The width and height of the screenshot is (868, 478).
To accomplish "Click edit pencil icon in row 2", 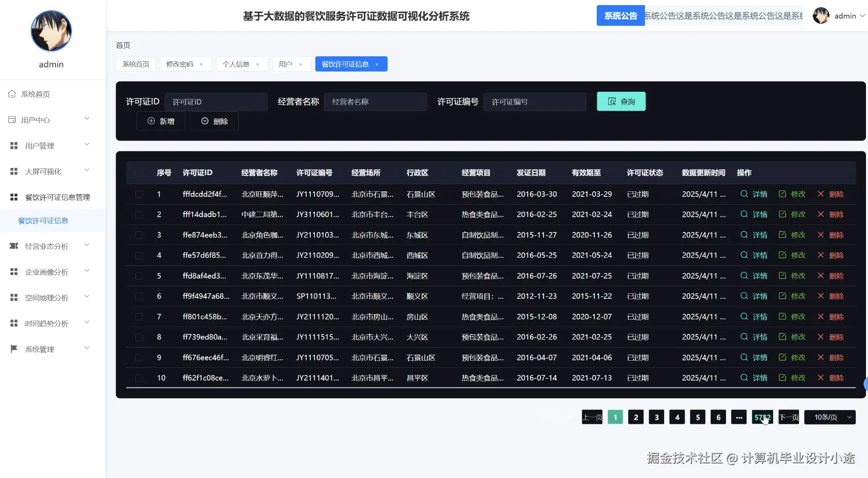I will tap(782, 214).
